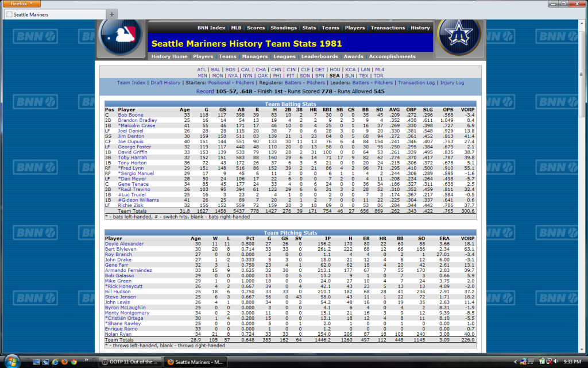Go to Scores in the top navigation
Screen dimensions: 588x368
click(256, 28)
